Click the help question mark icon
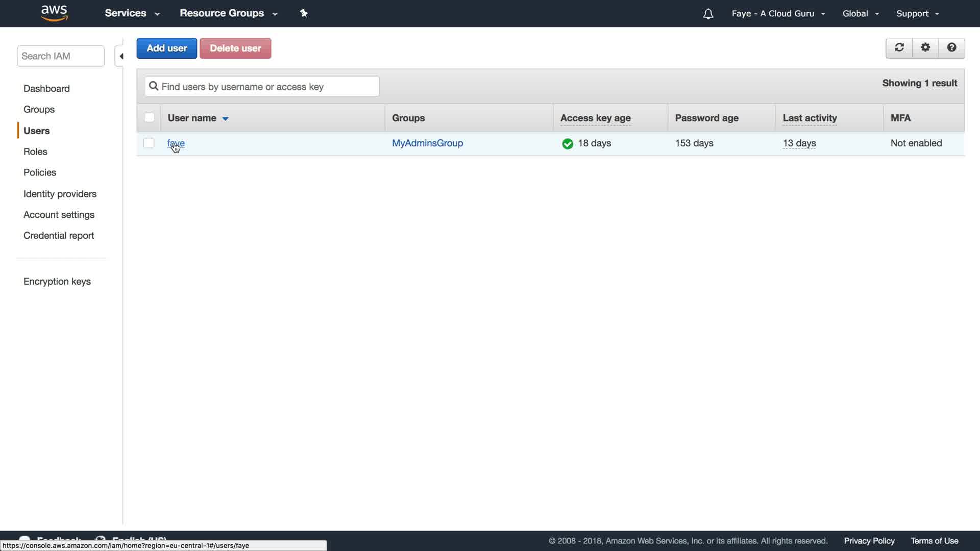This screenshot has width=980, height=551. click(951, 48)
